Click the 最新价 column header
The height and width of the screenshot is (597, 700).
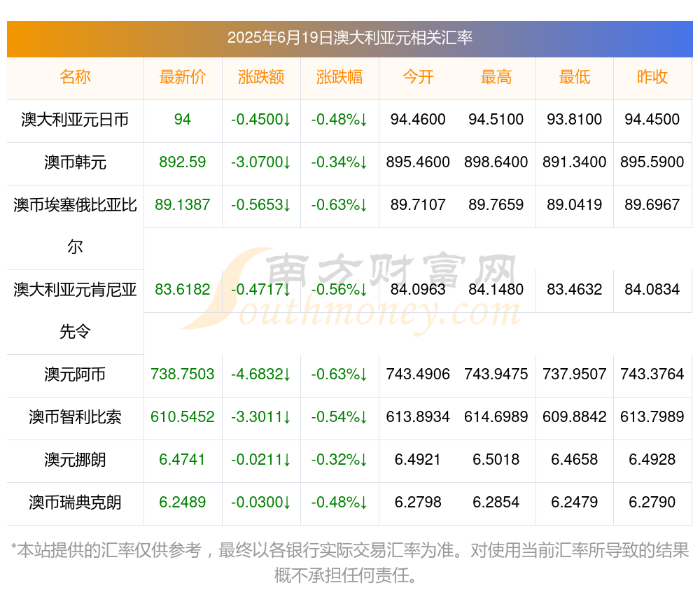click(183, 77)
